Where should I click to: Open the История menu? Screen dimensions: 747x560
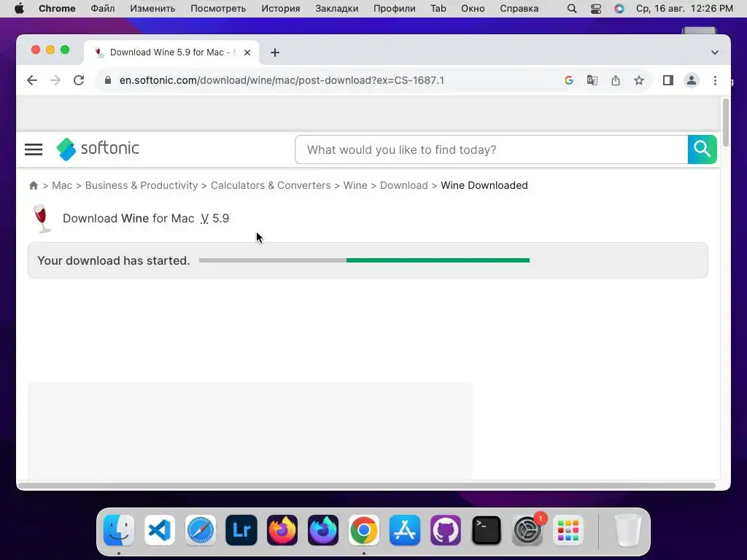coord(281,9)
